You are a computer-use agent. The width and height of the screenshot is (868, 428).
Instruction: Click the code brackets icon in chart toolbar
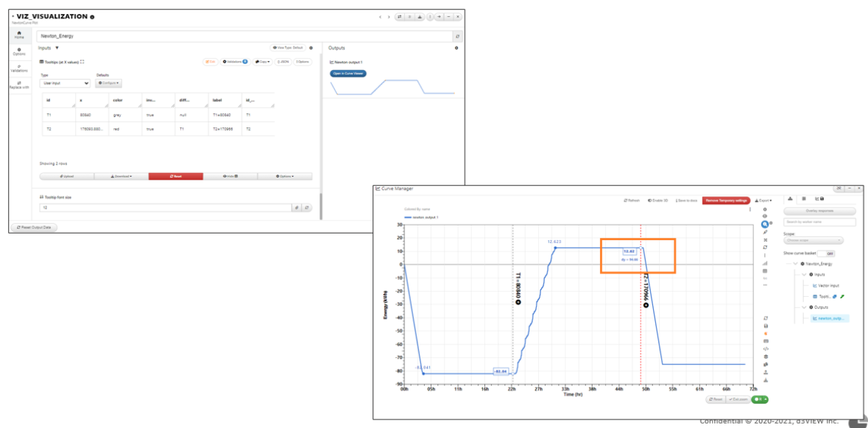click(x=766, y=349)
